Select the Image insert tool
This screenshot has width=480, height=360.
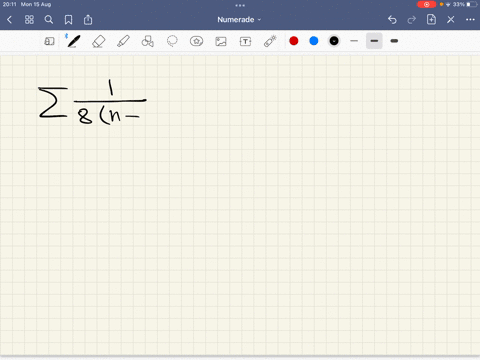[221, 41]
